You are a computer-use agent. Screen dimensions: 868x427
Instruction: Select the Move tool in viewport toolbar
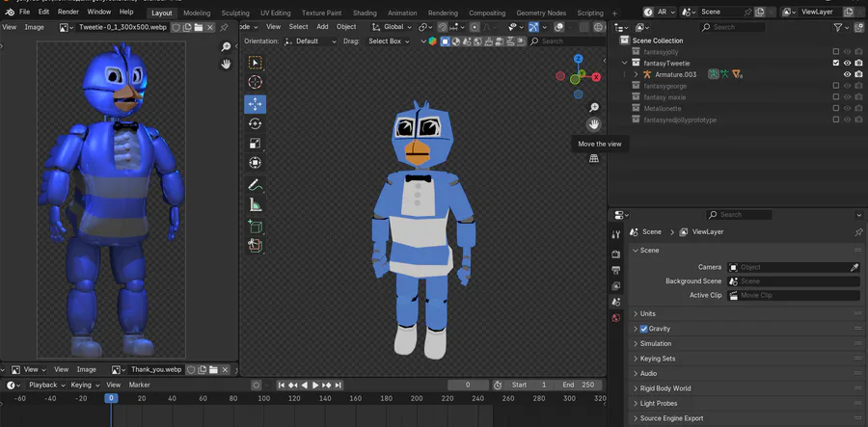pyautogui.click(x=256, y=104)
